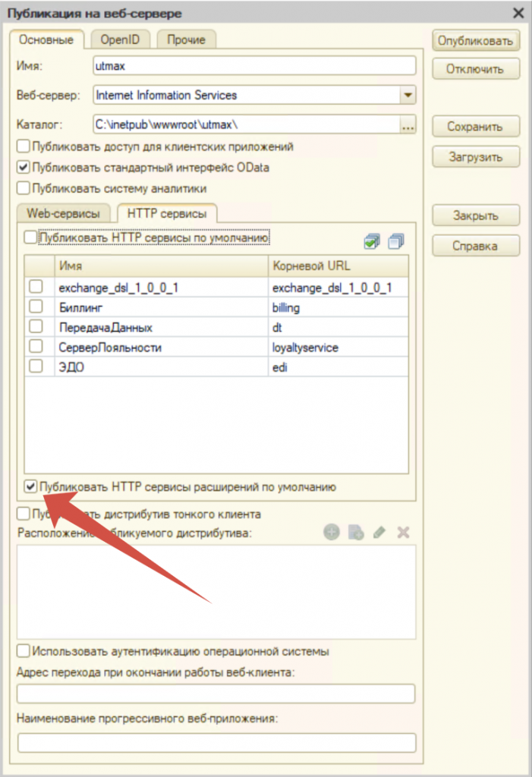This screenshot has height=777, width=532.
Task: Select the Биллинг name cell
Action: click(x=161, y=307)
